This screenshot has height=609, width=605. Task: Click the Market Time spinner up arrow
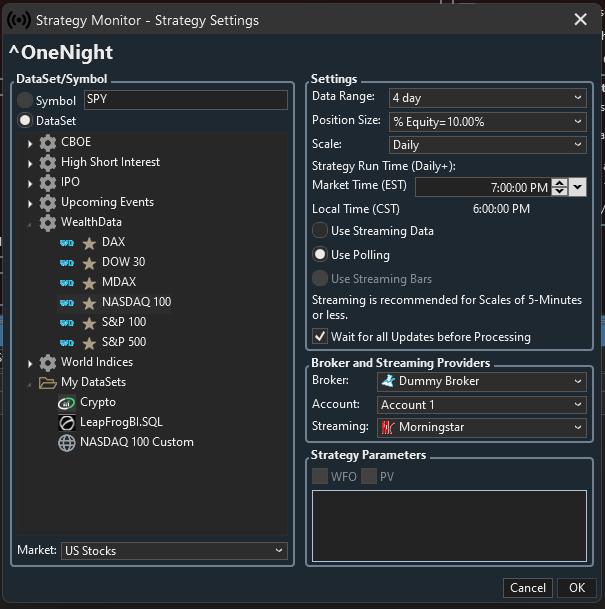(559, 183)
